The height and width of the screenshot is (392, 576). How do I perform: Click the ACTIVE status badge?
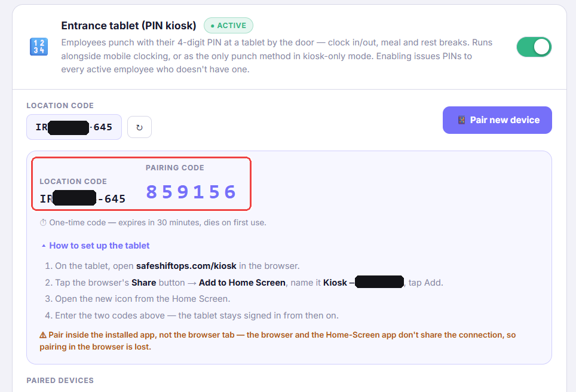(228, 26)
